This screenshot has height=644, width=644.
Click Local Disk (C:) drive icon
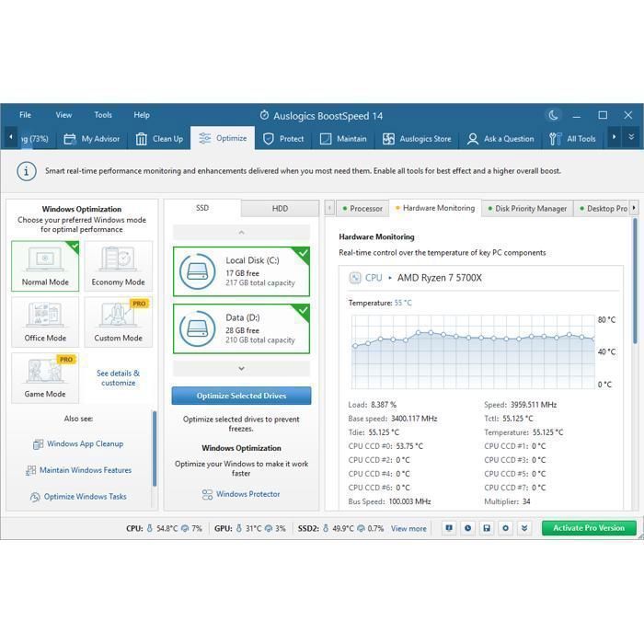[197, 271]
